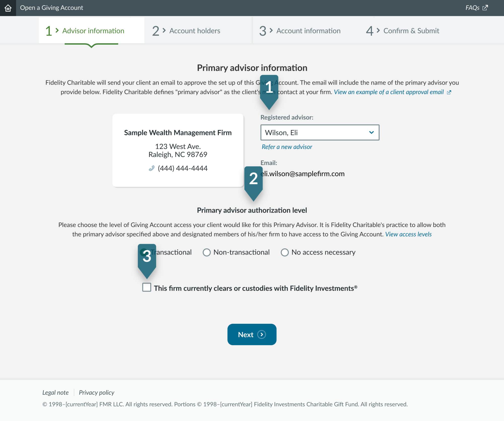Click the Refer a new advisor link
The image size is (504, 421).
point(287,146)
